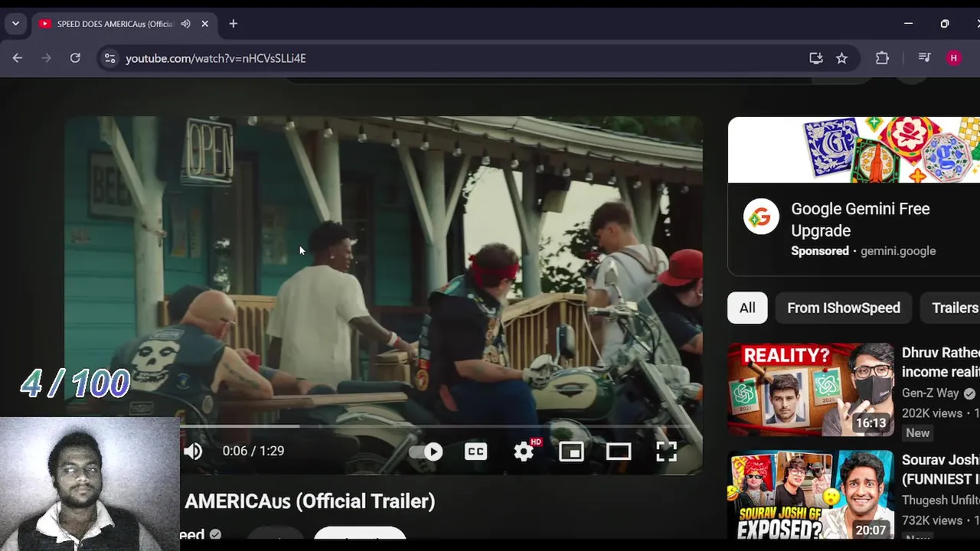980x551 pixels.
Task: Go forward in browser history
Action: pos(46,58)
